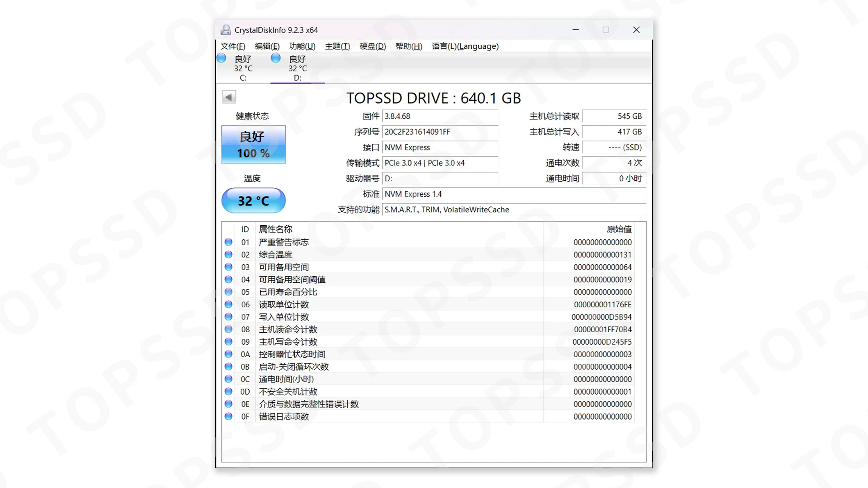This screenshot has height=488, width=868.
Task: Click the 固件 firmware field 3.8.4.68
Action: tap(440, 116)
